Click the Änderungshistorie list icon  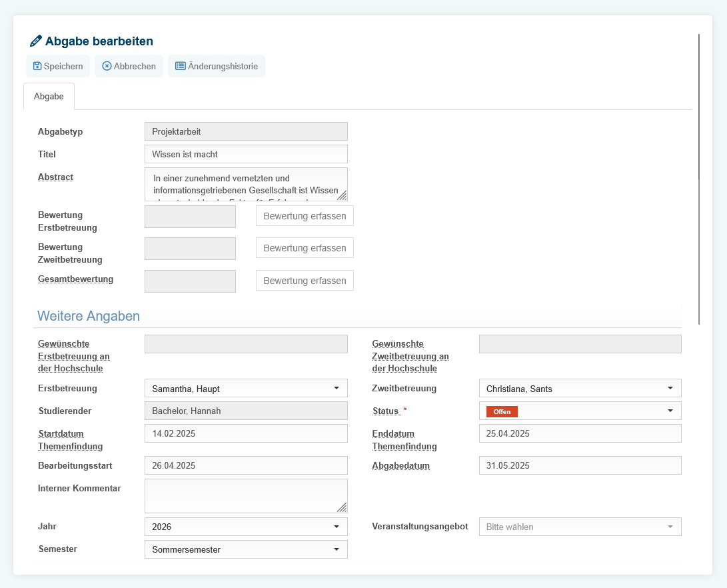coord(180,66)
